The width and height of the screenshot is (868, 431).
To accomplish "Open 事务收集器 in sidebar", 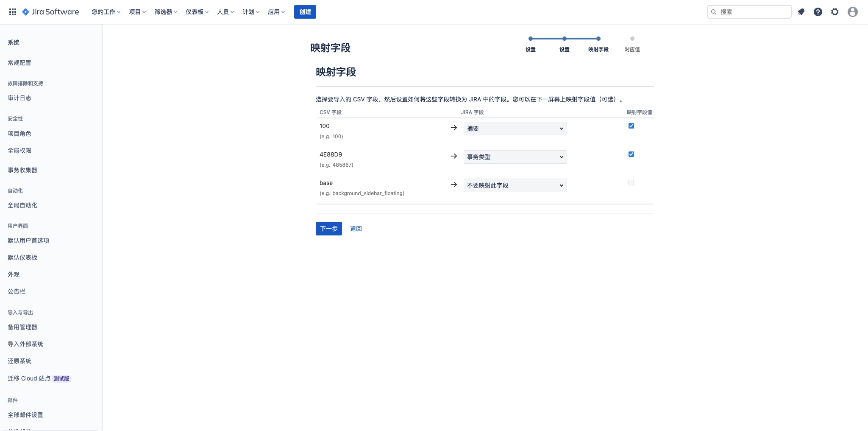I will pos(22,170).
